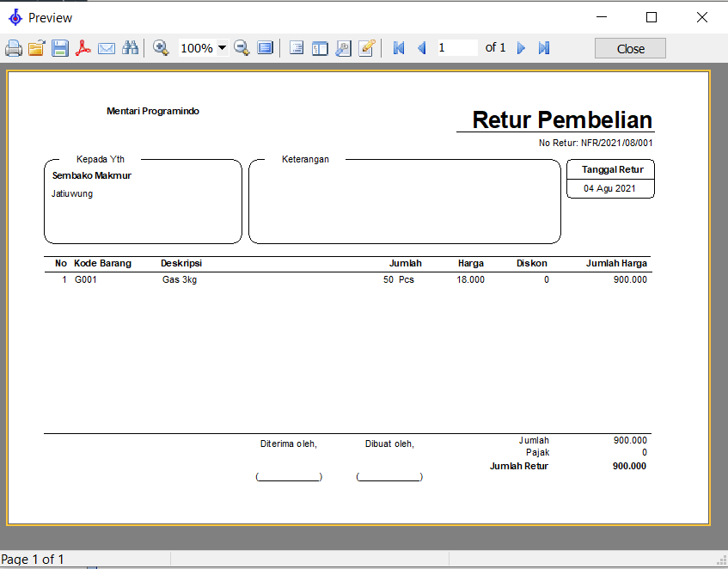This screenshot has width=728, height=569.
Task: Click the Preview app icon in the title bar
Action: tap(15, 17)
